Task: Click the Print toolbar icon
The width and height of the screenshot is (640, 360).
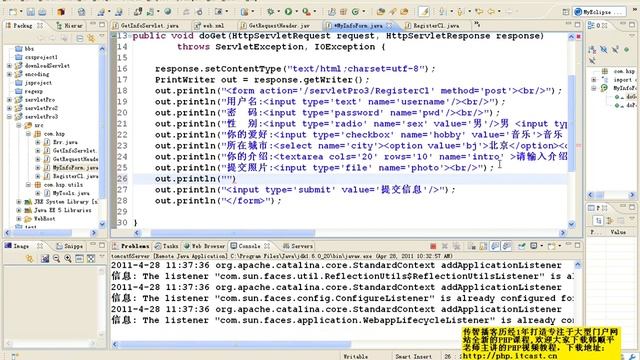Action: click(42, 12)
